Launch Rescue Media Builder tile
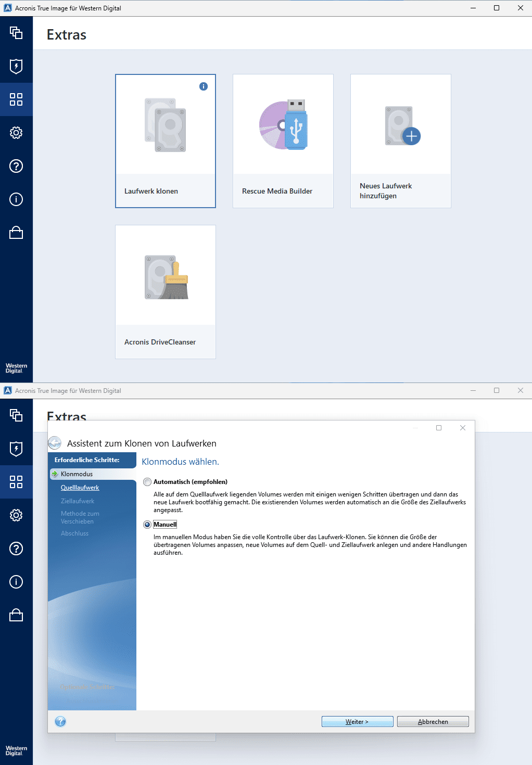Screen dimensions: 532x765 (283, 141)
